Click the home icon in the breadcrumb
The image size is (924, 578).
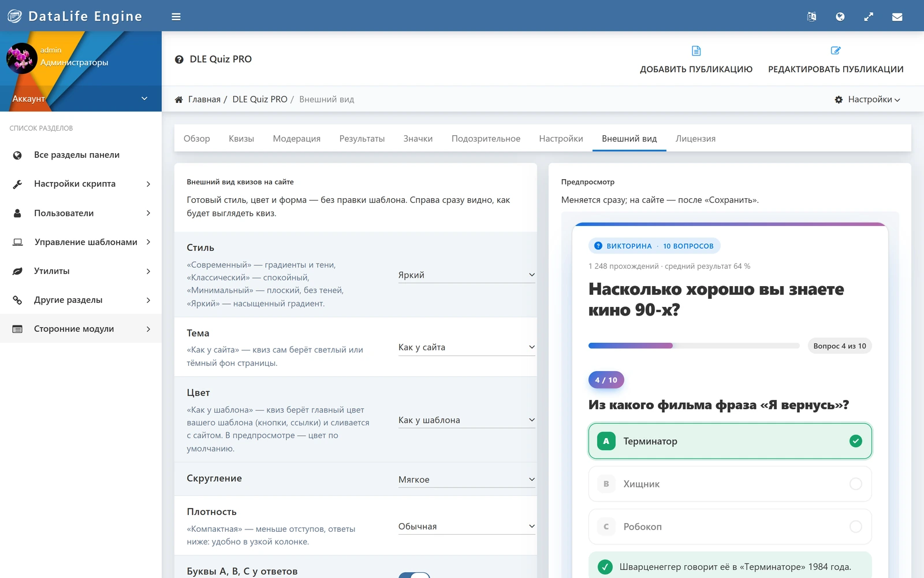click(x=179, y=99)
